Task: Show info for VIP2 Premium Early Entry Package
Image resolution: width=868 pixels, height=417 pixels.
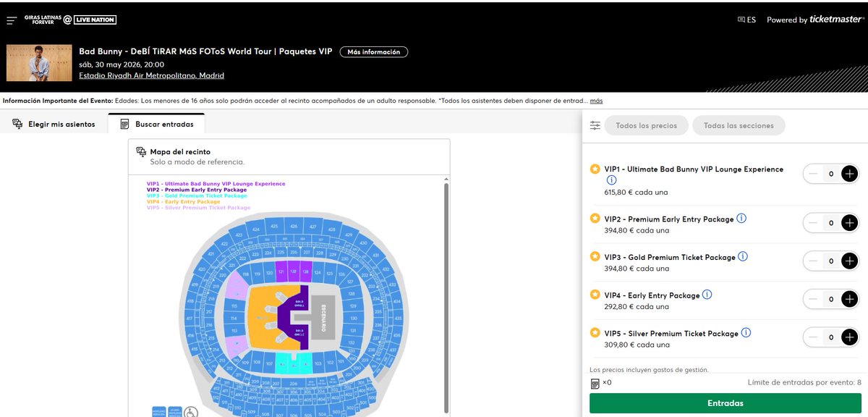Action: point(741,219)
